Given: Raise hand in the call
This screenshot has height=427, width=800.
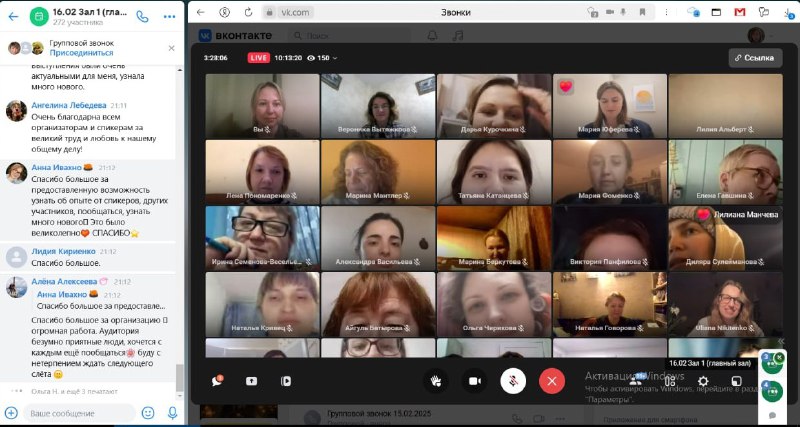Looking at the screenshot, I should pos(436,381).
